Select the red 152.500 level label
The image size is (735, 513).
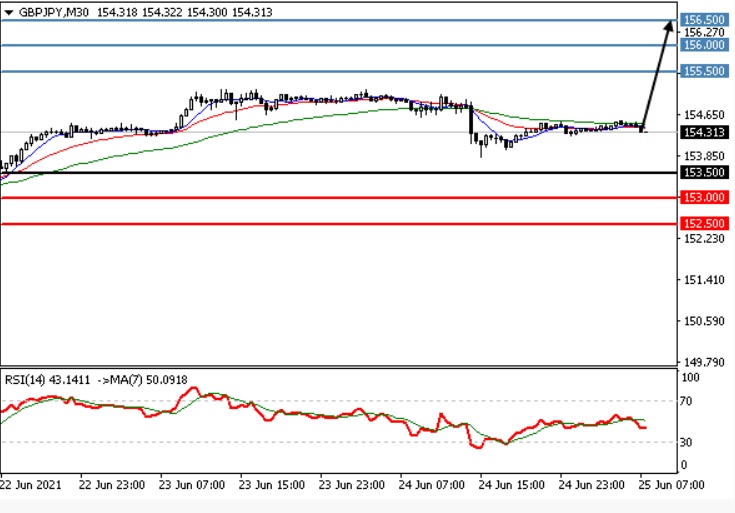pos(704,224)
